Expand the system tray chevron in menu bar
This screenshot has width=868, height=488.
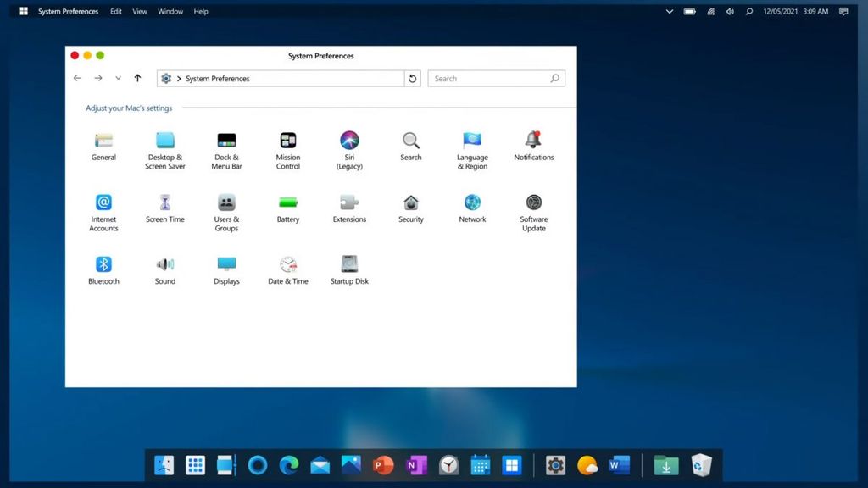click(669, 12)
